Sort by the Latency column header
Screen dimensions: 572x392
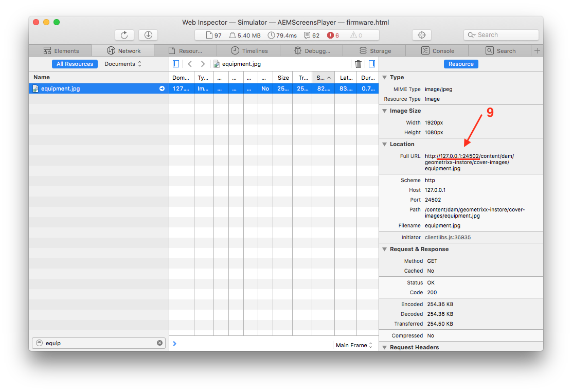pos(346,77)
